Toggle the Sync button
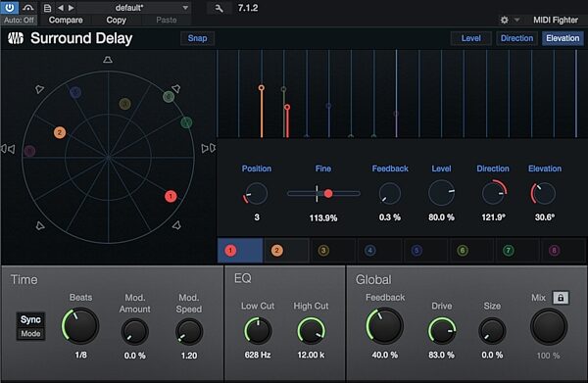This screenshot has width=588, height=383. pos(30,319)
